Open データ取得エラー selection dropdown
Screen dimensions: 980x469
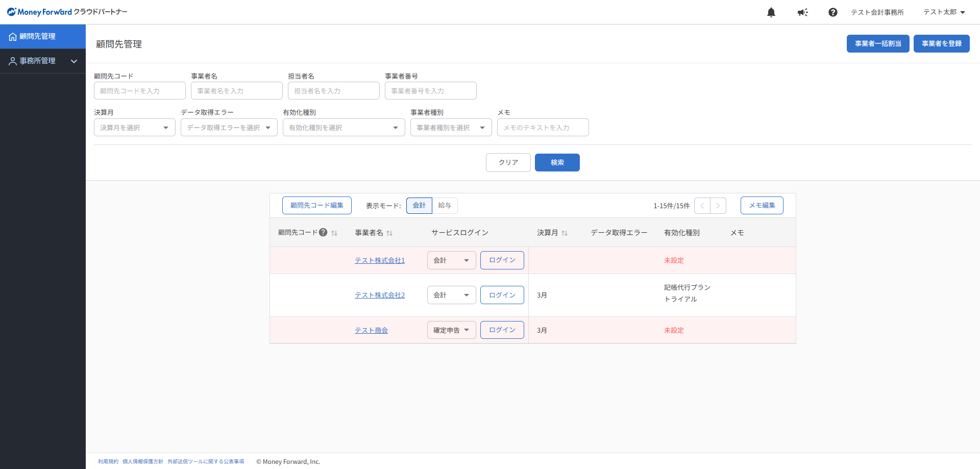pos(229,128)
